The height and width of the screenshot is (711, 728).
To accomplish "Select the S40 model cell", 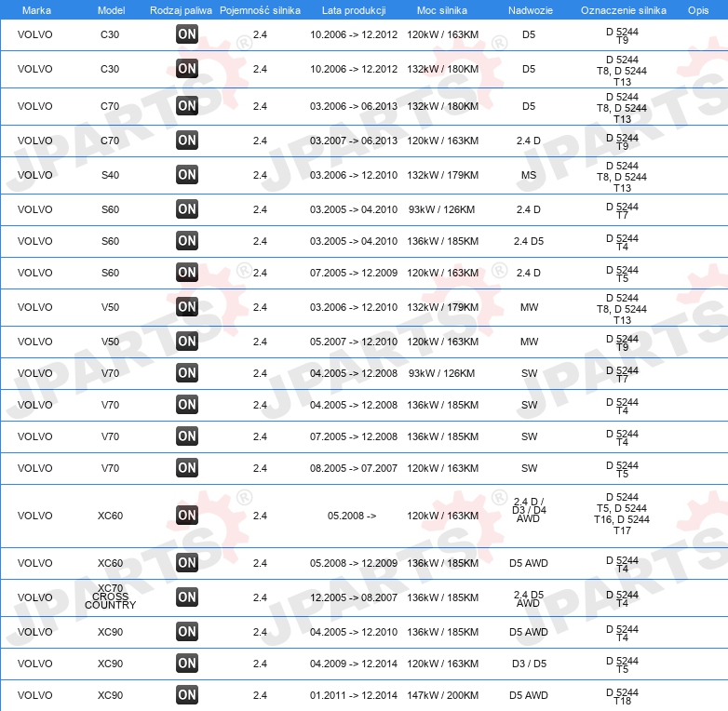I will (x=110, y=175).
